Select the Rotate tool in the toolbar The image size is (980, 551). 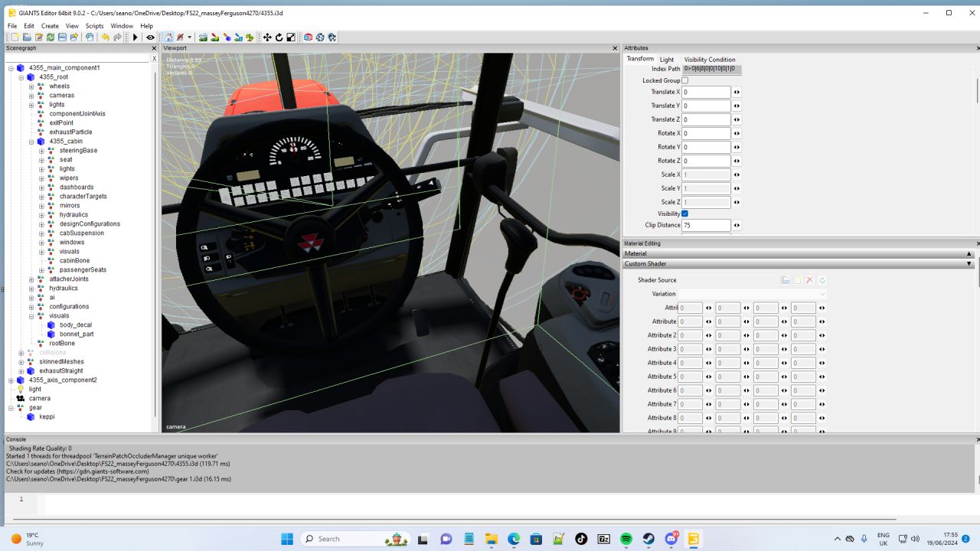click(279, 37)
